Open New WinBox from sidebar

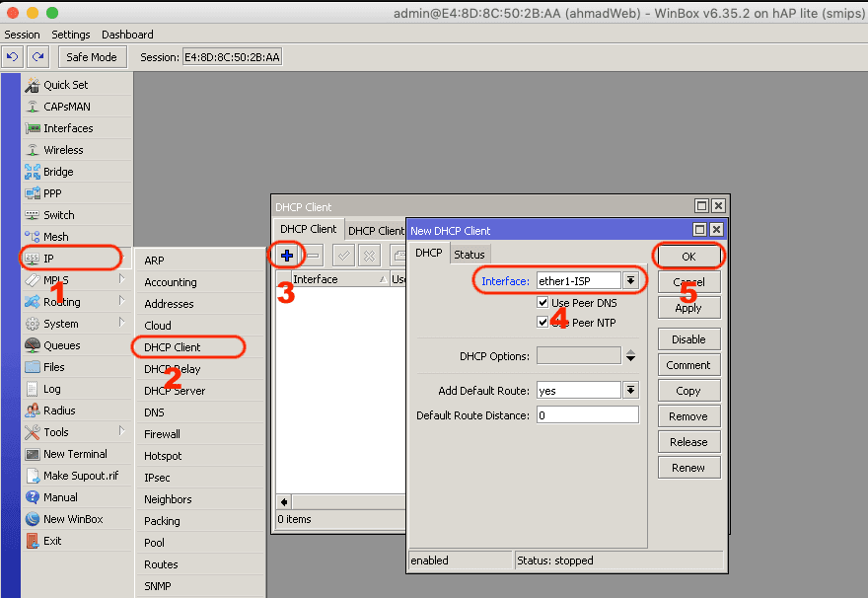point(77,519)
